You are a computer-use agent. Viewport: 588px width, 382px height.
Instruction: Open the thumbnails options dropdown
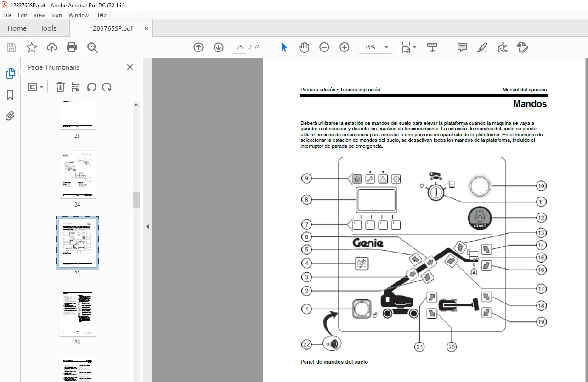tap(36, 87)
